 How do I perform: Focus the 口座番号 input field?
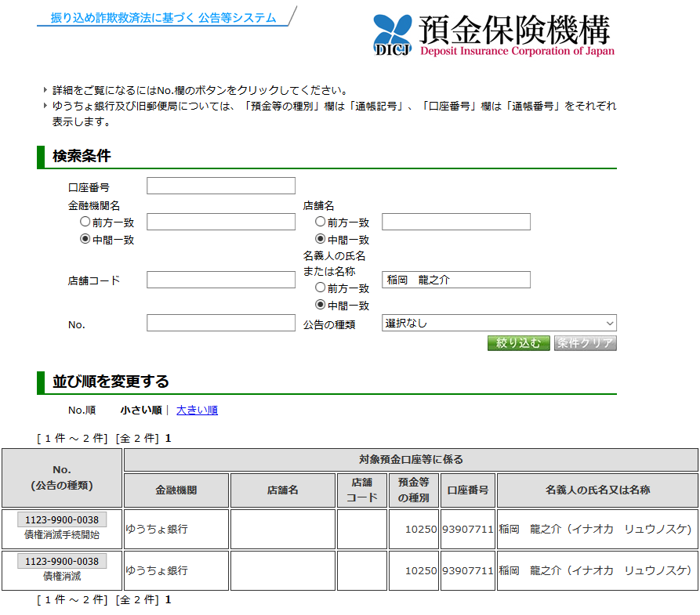[x=221, y=186]
